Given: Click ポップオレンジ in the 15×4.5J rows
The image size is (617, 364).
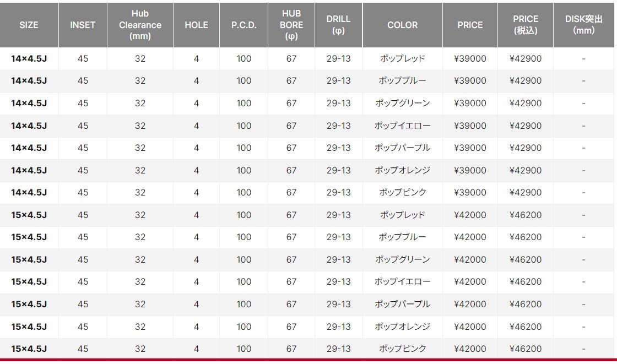Looking at the screenshot, I should tap(402, 327).
